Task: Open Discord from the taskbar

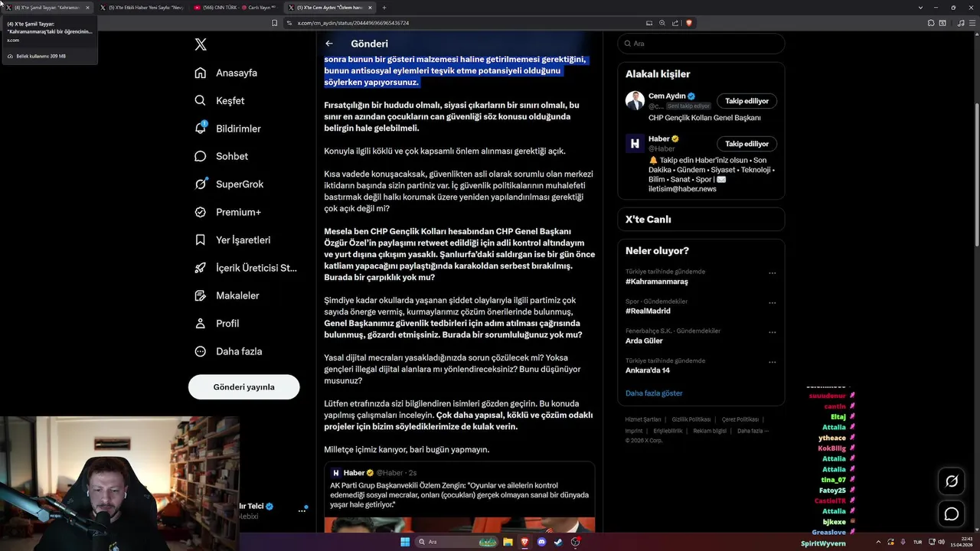Action: [541, 542]
